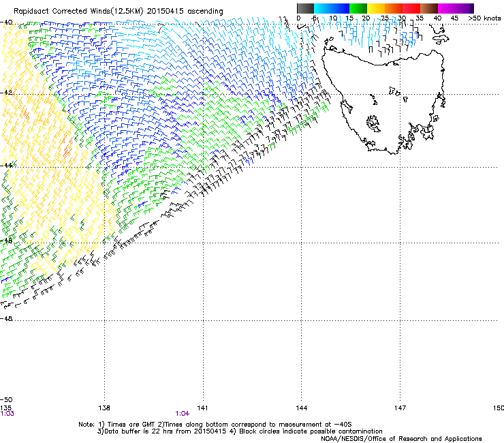Click the magenta 40-45 knots legend swatch
Viewport: 504px width, 443px height.
coord(447,8)
